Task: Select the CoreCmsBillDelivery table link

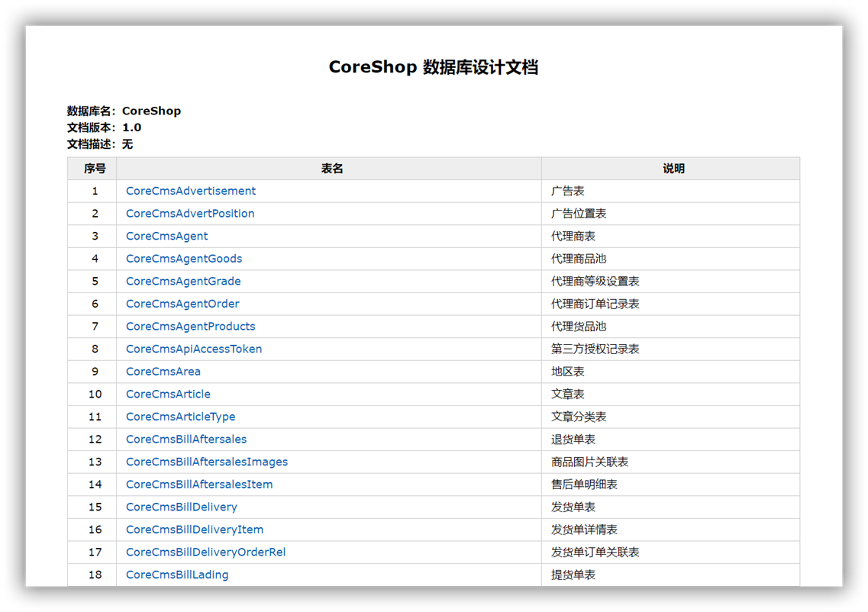Action: pos(181,507)
